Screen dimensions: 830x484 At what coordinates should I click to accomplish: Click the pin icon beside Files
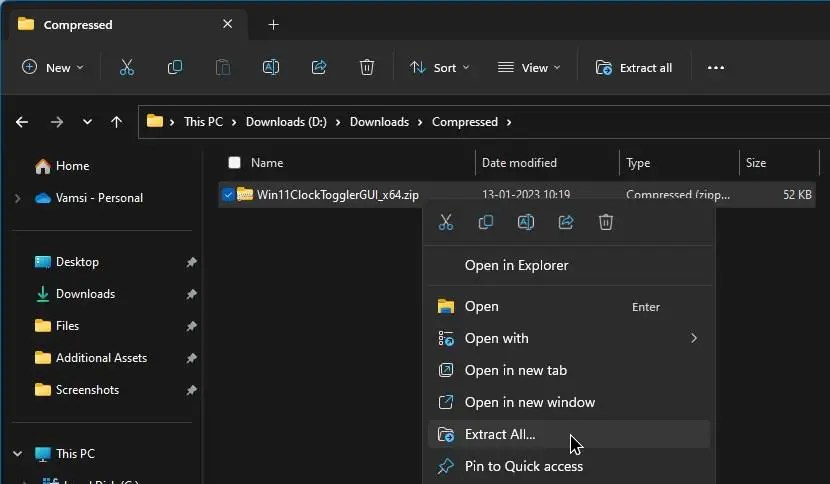coord(191,326)
